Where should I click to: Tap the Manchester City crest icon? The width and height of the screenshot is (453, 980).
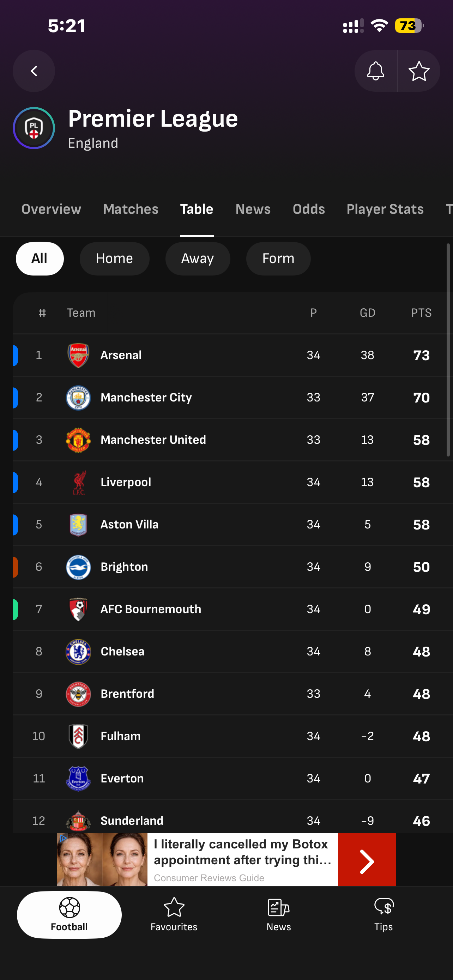[78, 398]
